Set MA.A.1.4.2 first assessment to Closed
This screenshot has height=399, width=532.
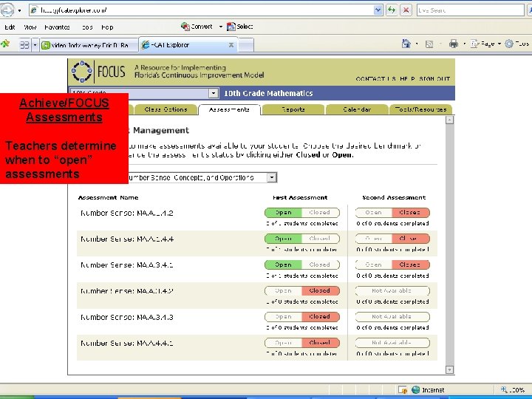point(320,213)
